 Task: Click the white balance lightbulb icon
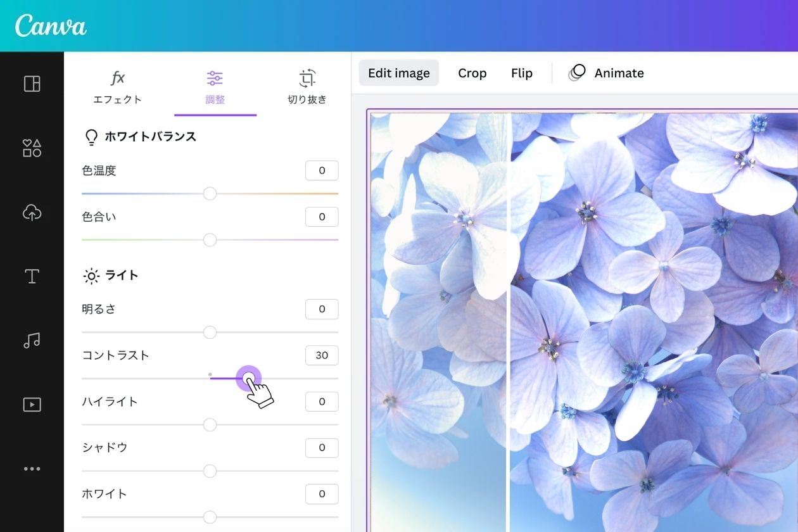(91, 137)
